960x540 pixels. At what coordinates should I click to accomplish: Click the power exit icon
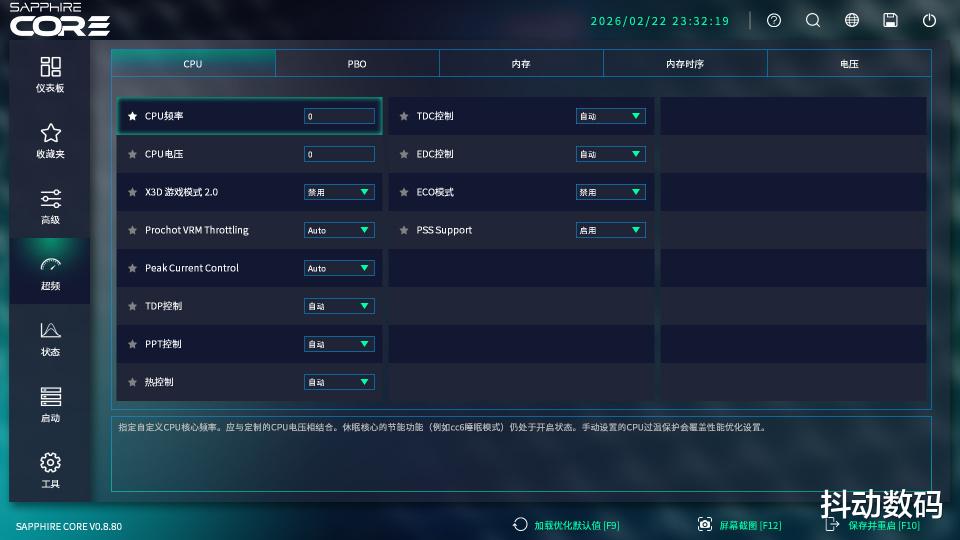pyautogui.click(x=929, y=21)
